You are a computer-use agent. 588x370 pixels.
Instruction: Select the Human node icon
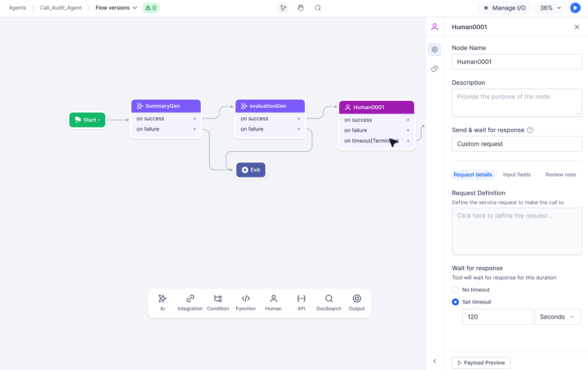click(273, 302)
